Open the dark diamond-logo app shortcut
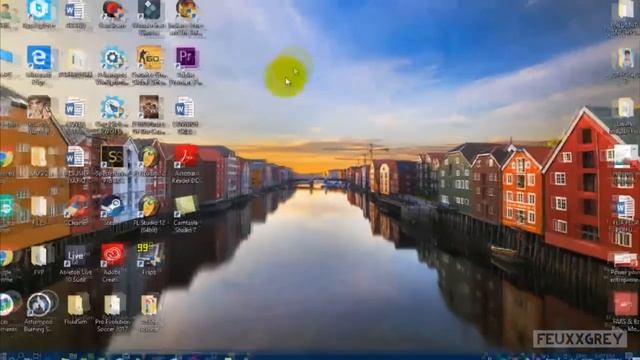The image size is (640, 360). click(149, 10)
